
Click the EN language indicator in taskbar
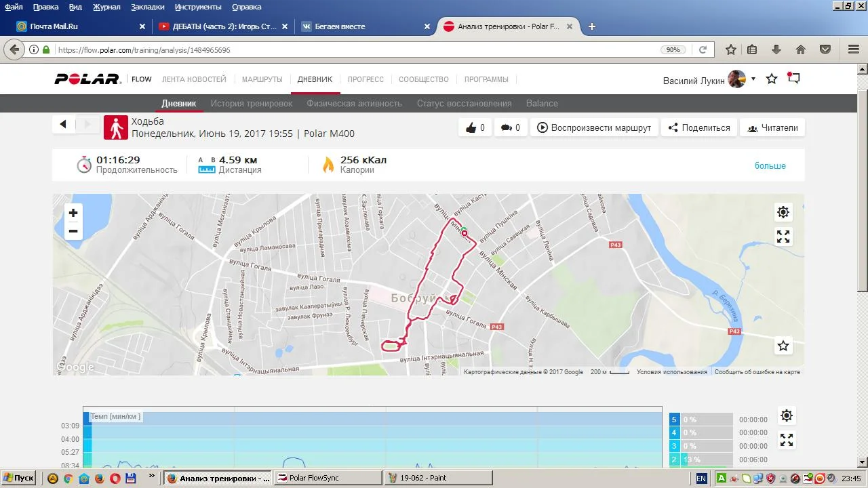pyautogui.click(x=701, y=478)
